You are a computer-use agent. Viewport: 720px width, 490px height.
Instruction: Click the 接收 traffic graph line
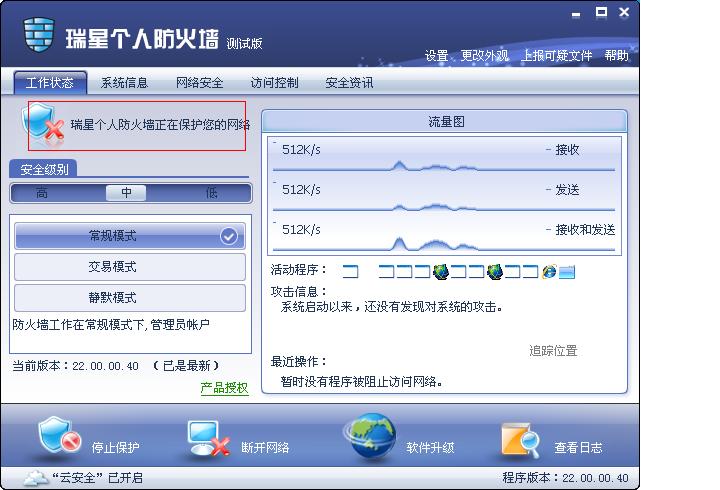[x=444, y=167]
